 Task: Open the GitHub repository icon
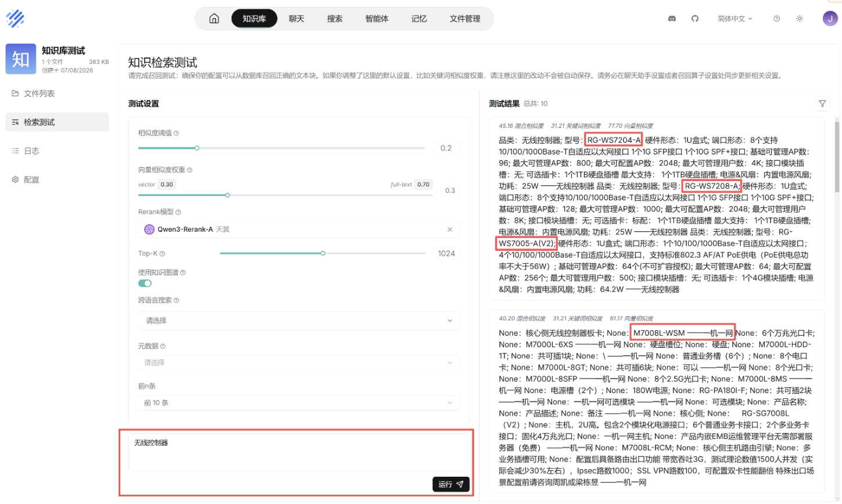pyautogui.click(x=694, y=19)
